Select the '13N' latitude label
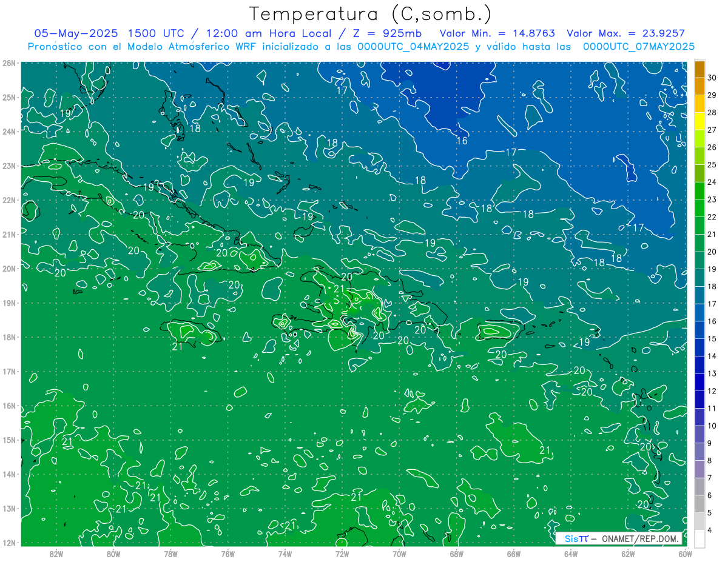The width and height of the screenshot is (728, 562). pos(9,509)
